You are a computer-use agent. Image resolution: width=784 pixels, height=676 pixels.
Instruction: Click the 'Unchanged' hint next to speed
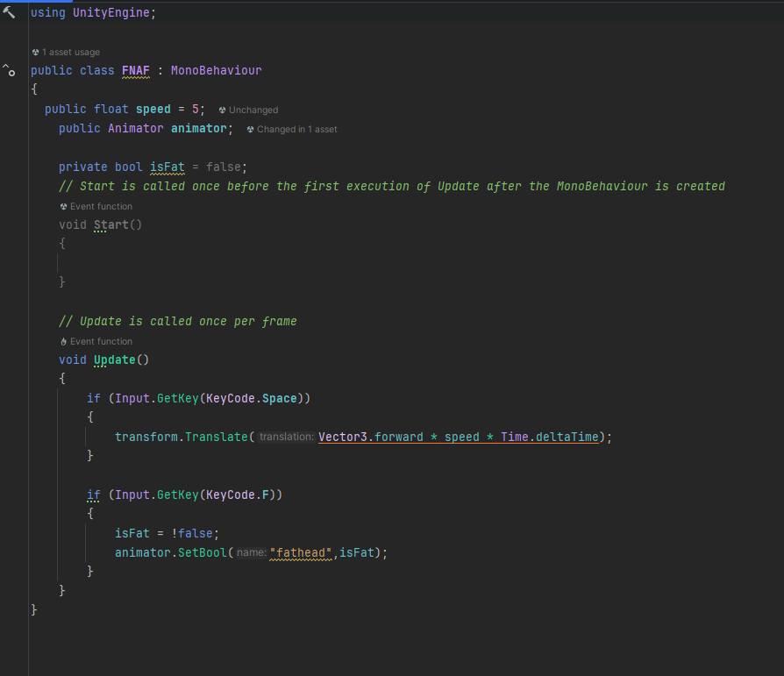point(253,110)
